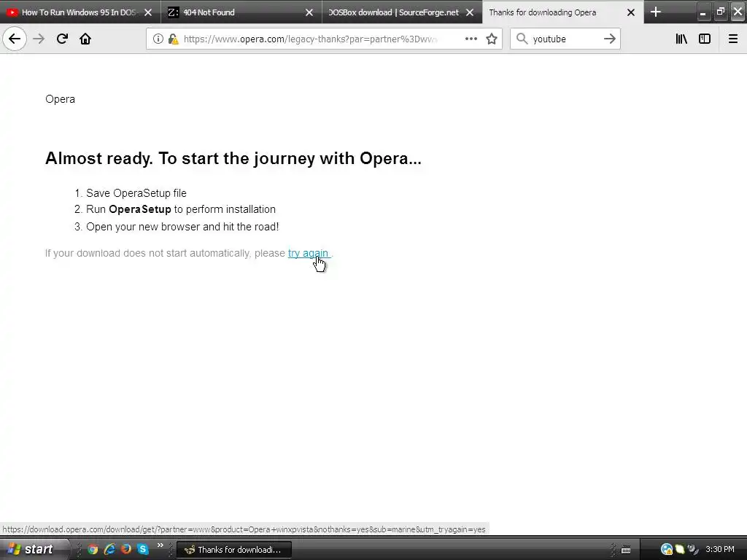Show site information via the info icon

(x=158, y=39)
